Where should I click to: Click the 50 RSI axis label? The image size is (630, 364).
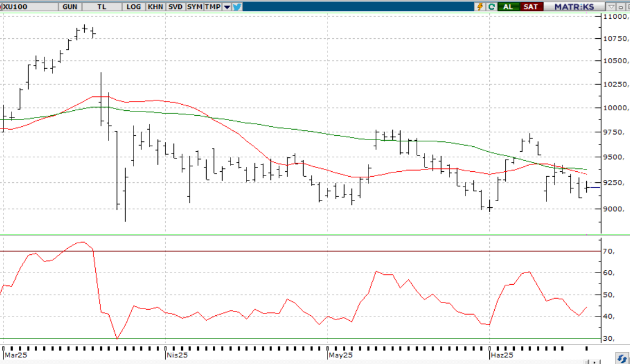point(609,295)
